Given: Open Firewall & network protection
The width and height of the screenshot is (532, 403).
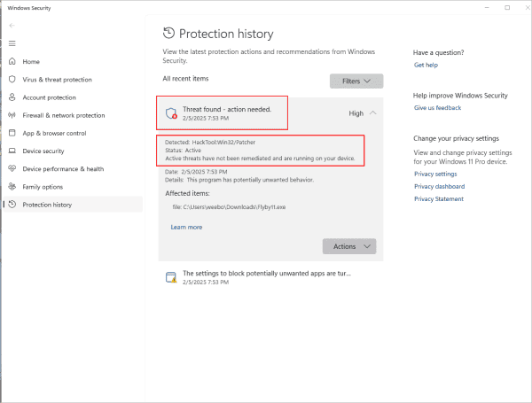Looking at the screenshot, I should coord(74,115).
